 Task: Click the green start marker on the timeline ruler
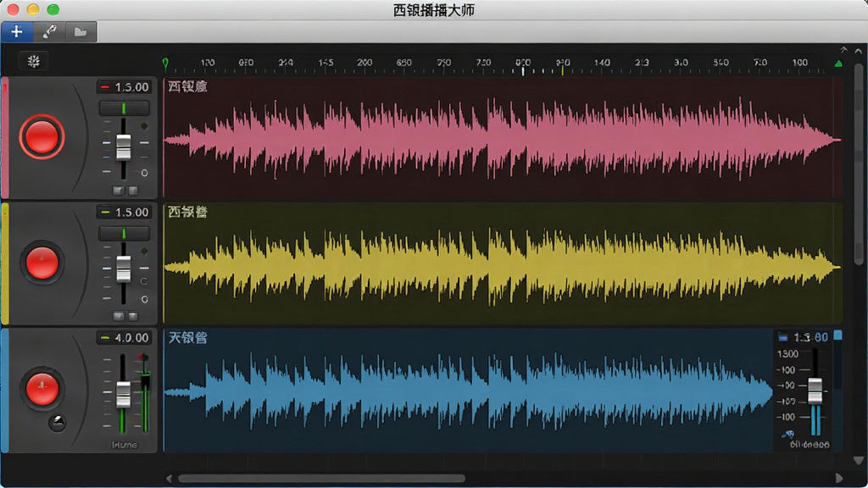[x=165, y=64]
